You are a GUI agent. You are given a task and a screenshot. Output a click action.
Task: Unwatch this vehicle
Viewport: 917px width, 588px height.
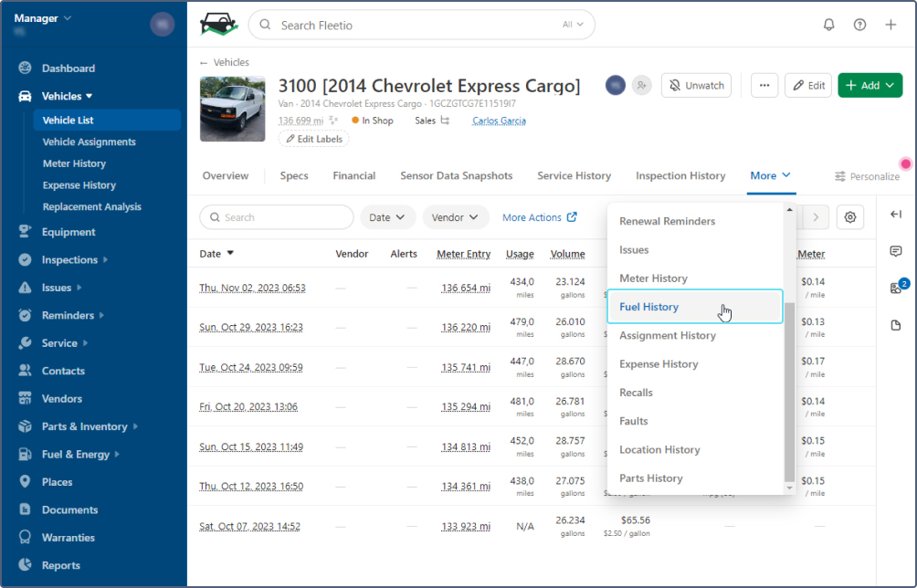point(697,85)
